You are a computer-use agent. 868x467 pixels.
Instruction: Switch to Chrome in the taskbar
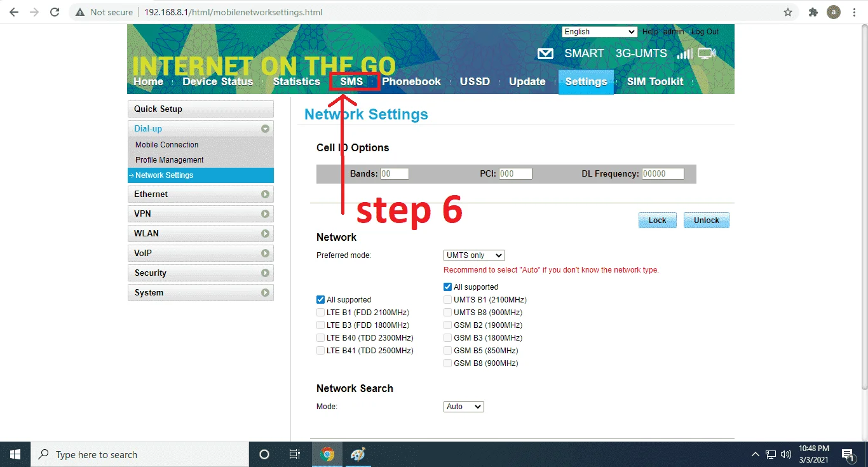[327, 454]
